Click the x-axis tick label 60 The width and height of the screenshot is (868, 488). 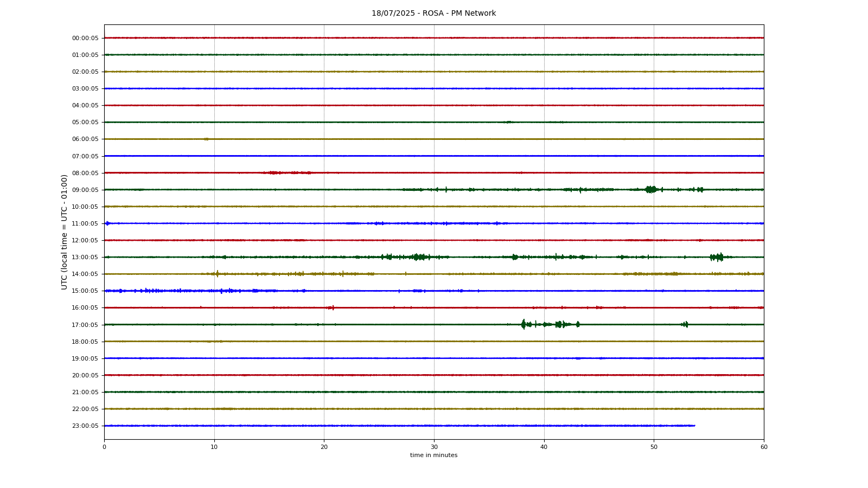click(764, 447)
